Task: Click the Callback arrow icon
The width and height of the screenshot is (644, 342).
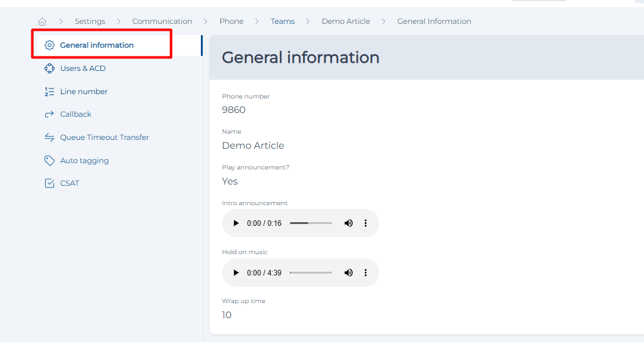Action: (x=50, y=114)
